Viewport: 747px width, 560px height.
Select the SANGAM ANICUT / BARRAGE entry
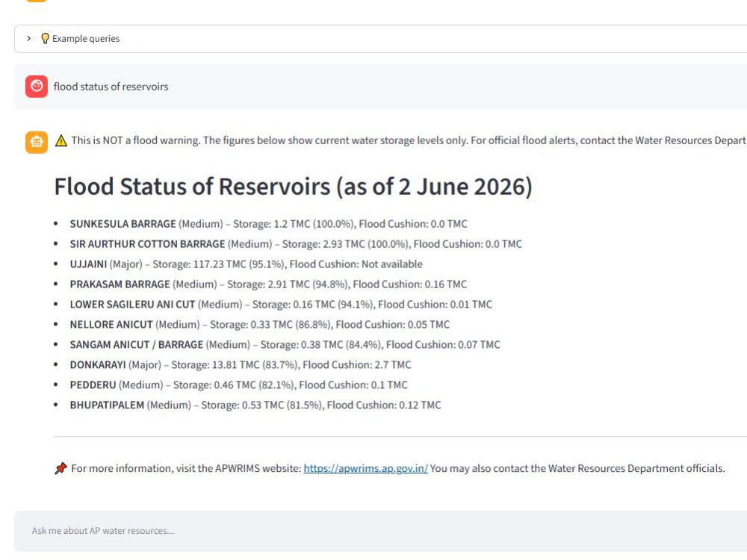point(285,345)
